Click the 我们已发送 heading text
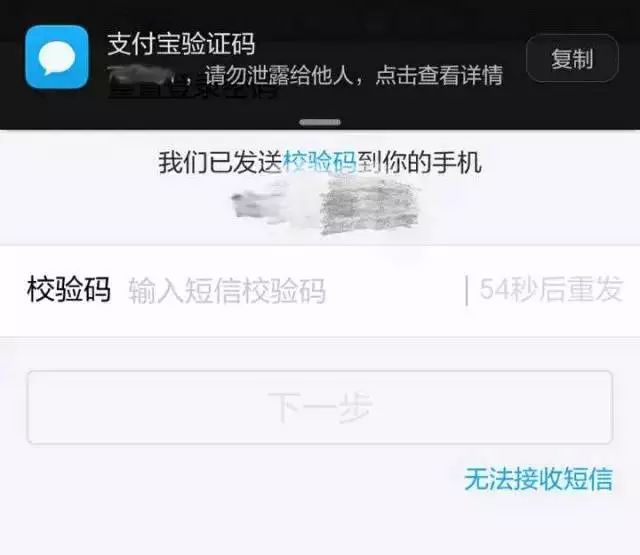This screenshot has width=640, height=555. point(221,162)
